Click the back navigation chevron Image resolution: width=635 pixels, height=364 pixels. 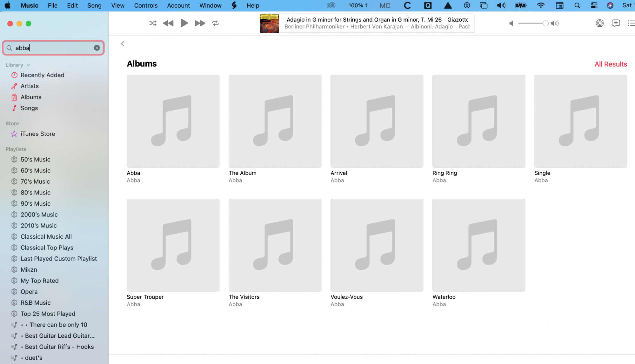coord(123,44)
